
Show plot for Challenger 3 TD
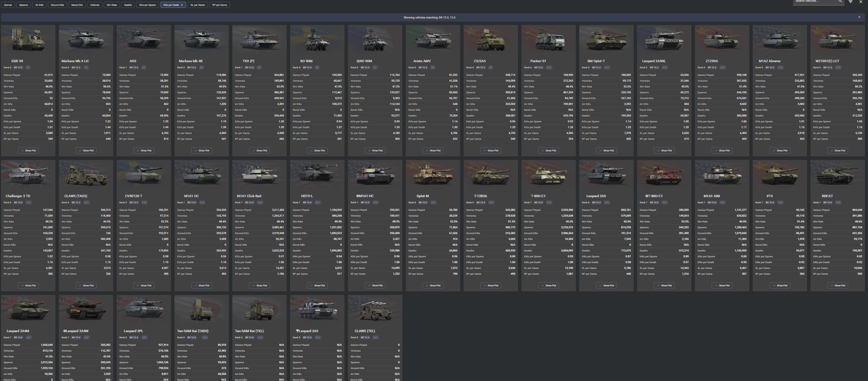coord(28,285)
